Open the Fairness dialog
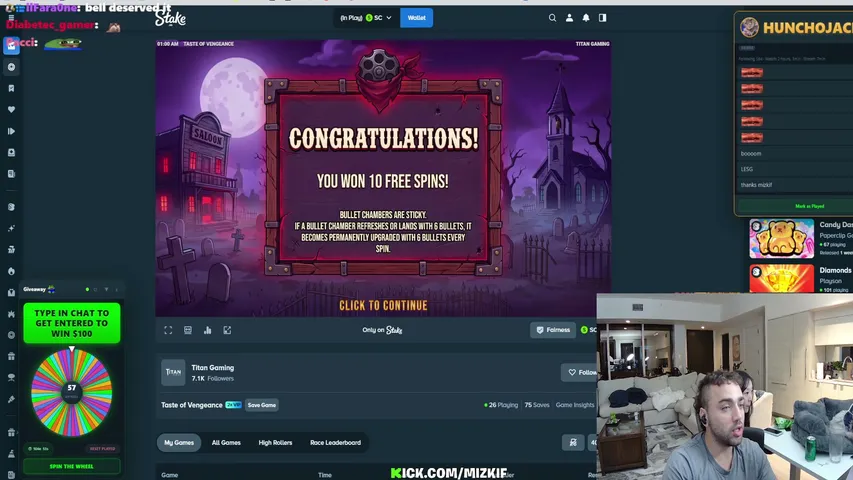The width and height of the screenshot is (853, 480). pyautogui.click(x=553, y=330)
